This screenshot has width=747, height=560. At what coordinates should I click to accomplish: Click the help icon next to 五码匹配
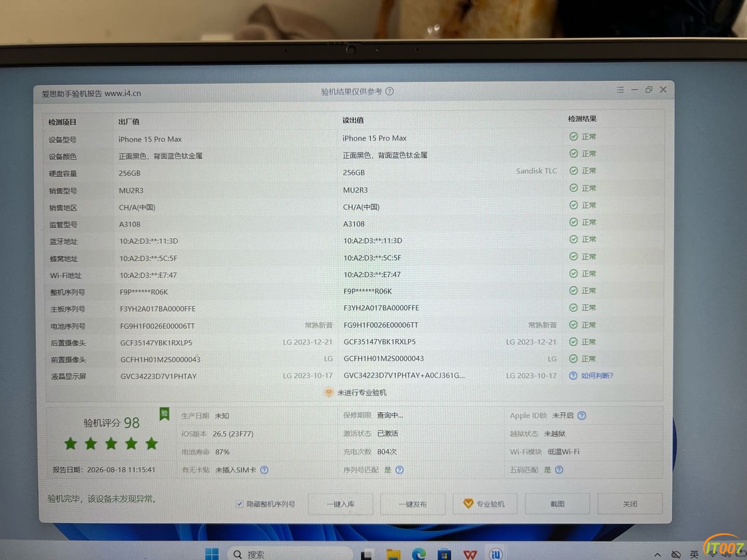point(559,470)
